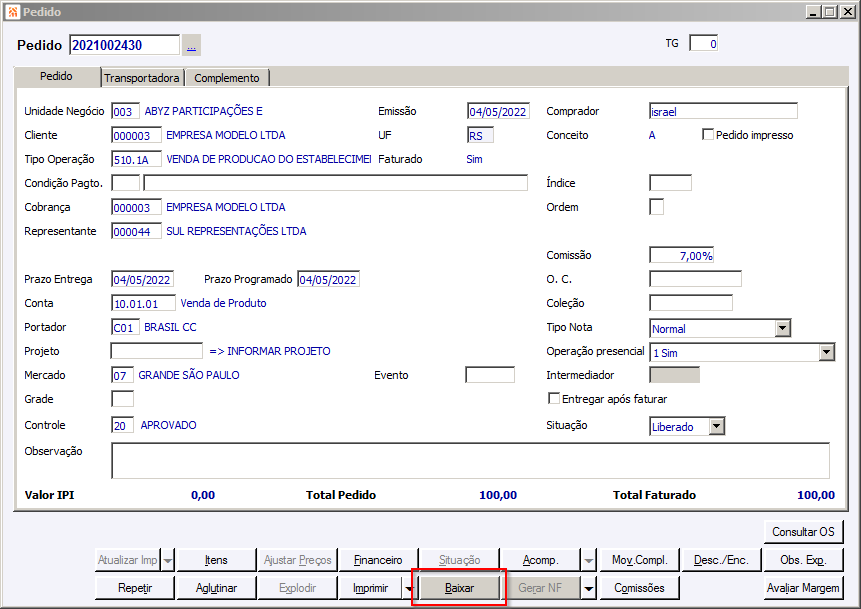Viewport: 861px width, 609px height.
Task: Click the Baixar button
Action: 460,588
